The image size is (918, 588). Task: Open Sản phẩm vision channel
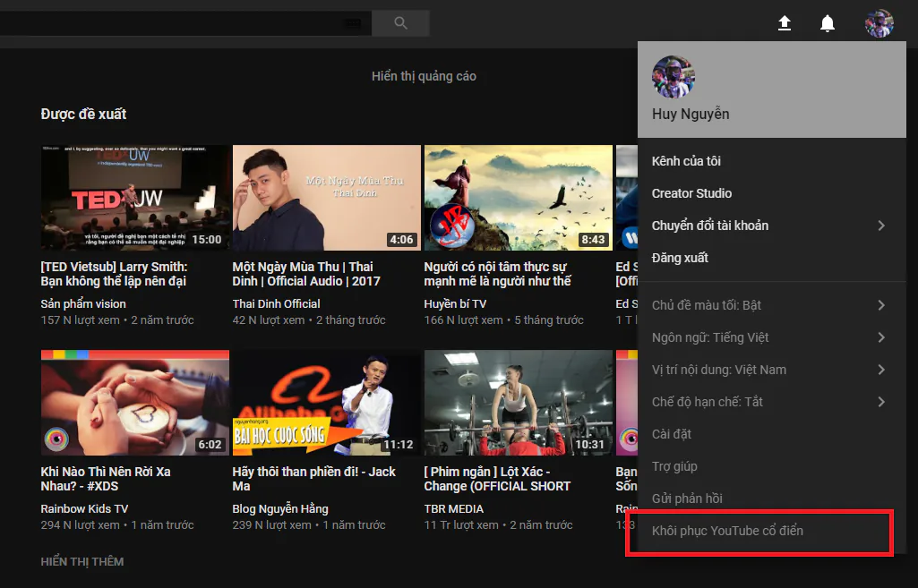click(x=83, y=303)
